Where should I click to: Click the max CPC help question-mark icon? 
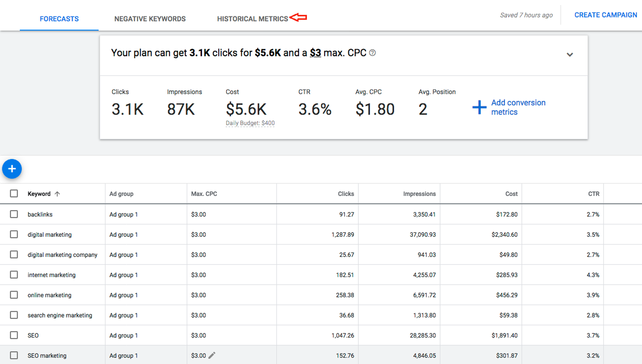(372, 53)
